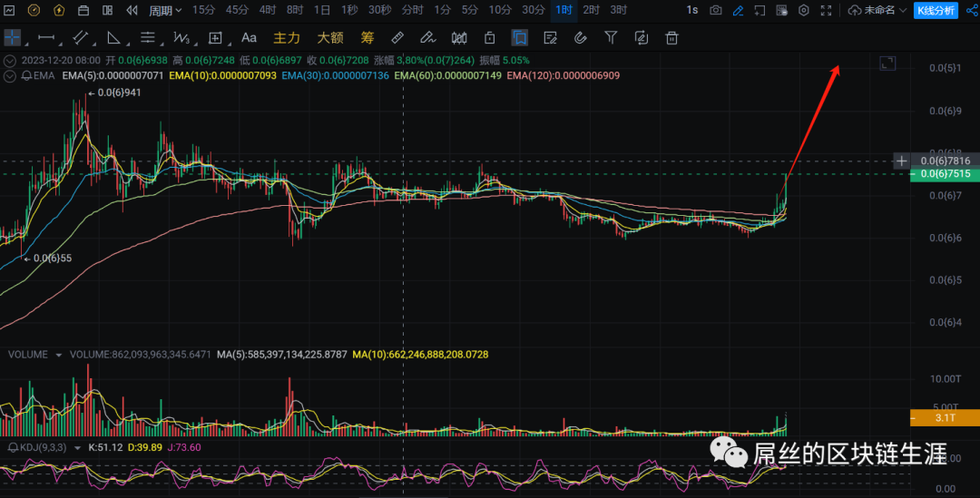Select the 1日 daily timeframe

point(322,11)
